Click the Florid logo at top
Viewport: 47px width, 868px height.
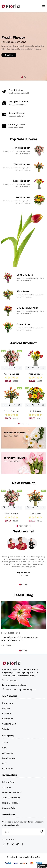coord(11,6)
